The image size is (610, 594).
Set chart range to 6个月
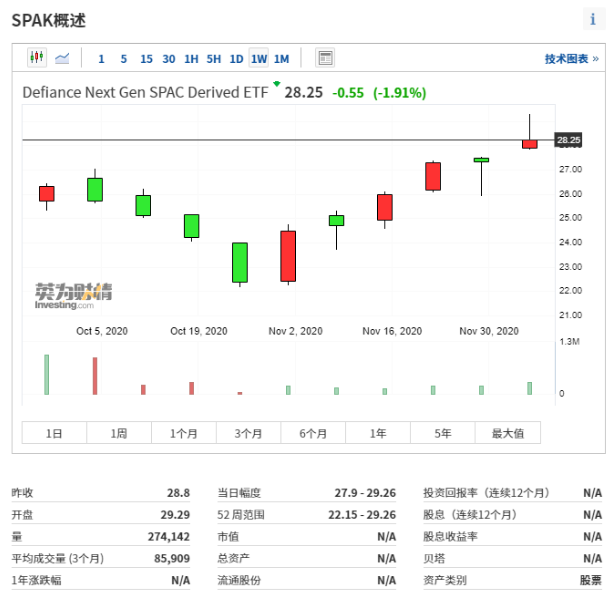(313, 433)
